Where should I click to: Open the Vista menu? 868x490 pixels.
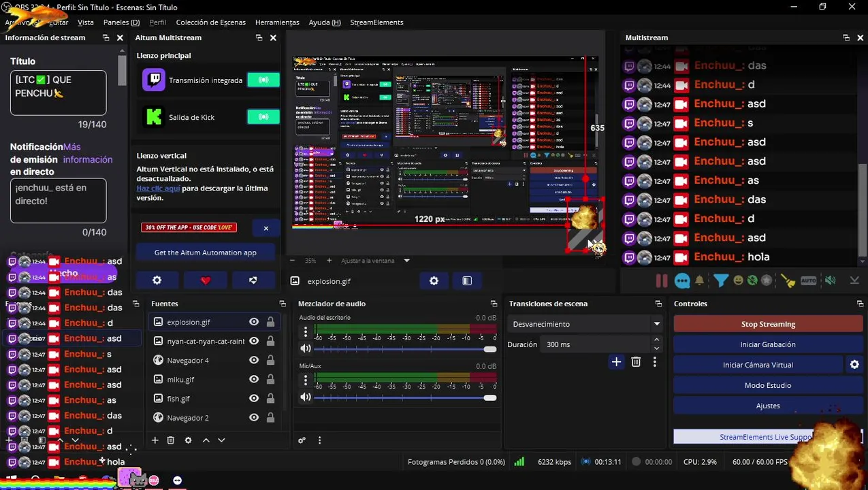point(86,22)
